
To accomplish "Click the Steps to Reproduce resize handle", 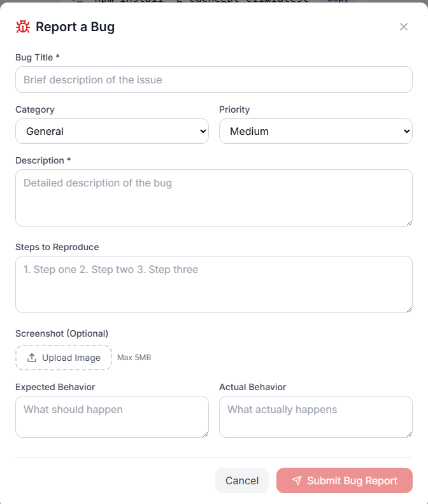I will (408, 309).
